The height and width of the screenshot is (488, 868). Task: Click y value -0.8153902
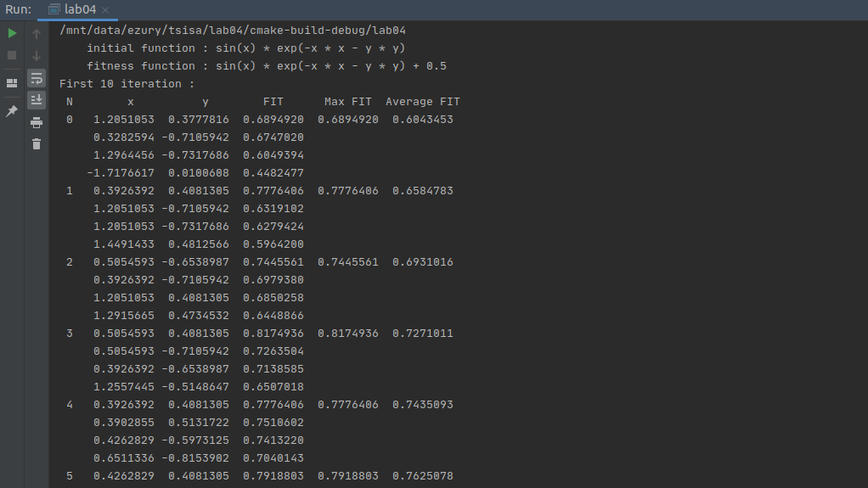click(x=194, y=458)
